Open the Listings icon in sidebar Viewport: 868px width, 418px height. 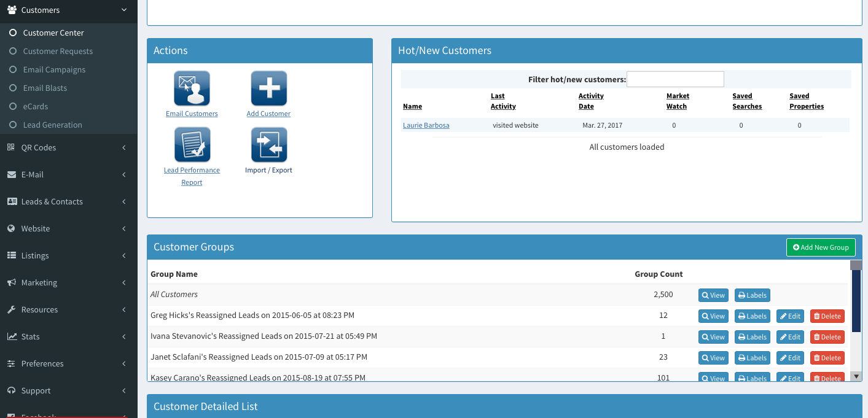tap(10, 255)
